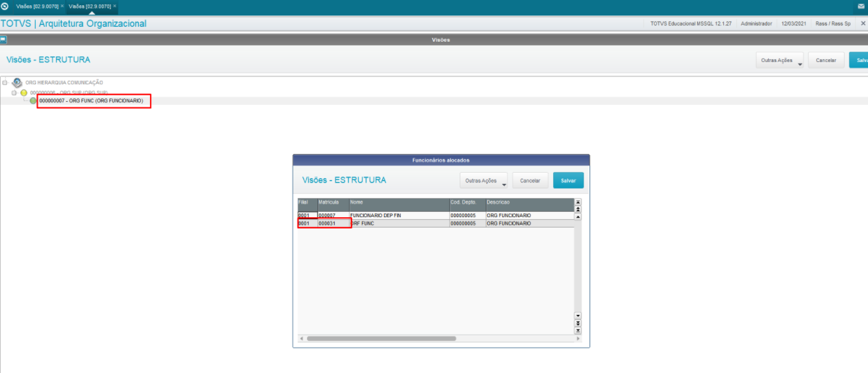868x373 pixels.
Task: Click the 12/03/2021 date in header
Action: [794, 23]
